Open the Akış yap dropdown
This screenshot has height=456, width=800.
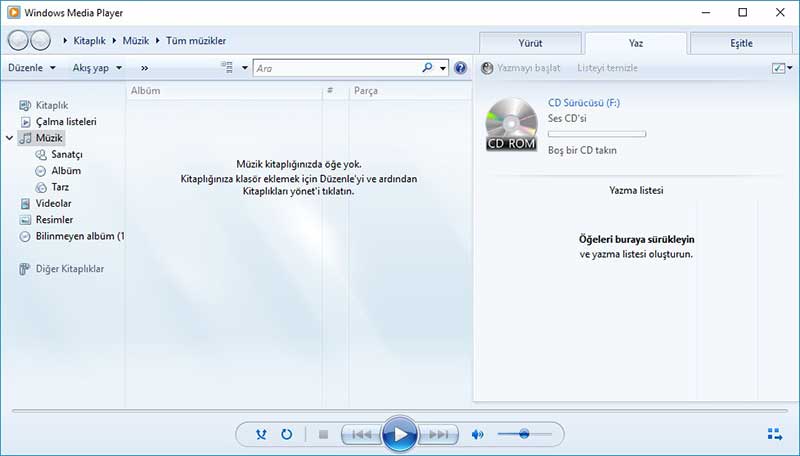coord(97,68)
